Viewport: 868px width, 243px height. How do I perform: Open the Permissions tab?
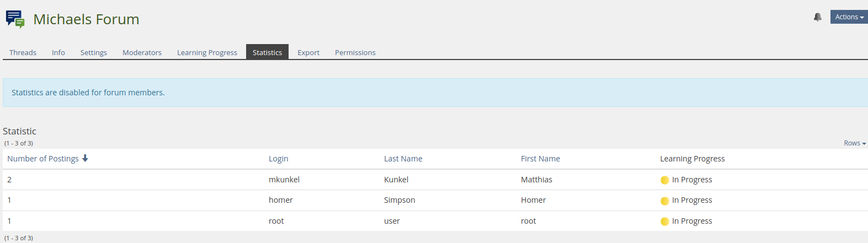[355, 52]
